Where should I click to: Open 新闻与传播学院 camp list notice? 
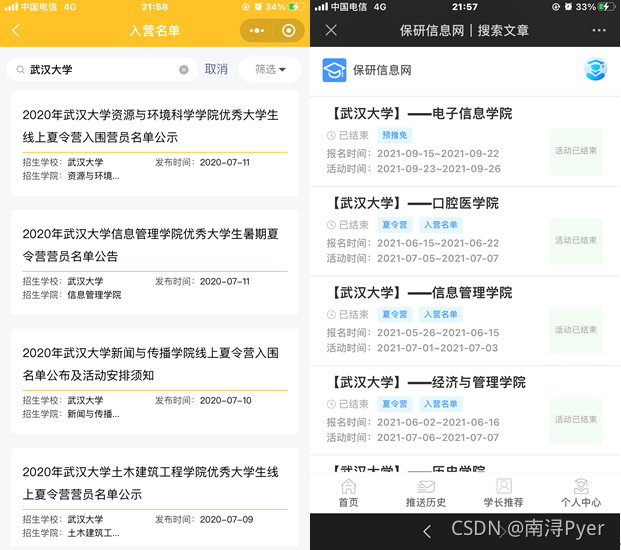(x=155, y=381)
